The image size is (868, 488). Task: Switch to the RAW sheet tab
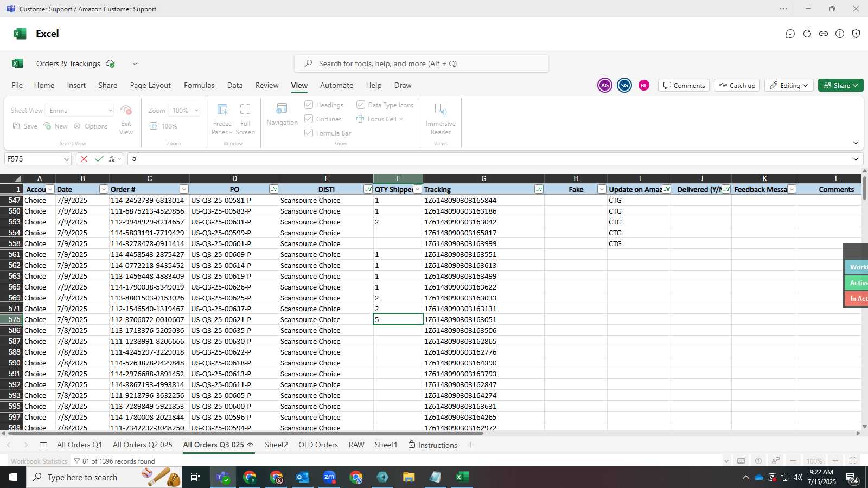(356, 445)
